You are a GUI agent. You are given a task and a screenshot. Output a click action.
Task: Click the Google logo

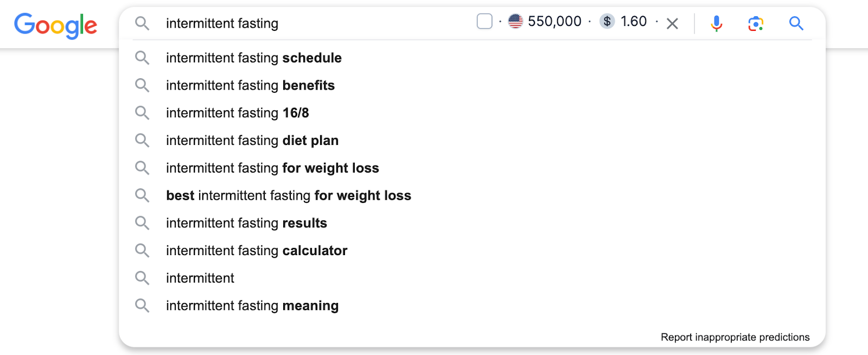[55, 25]
